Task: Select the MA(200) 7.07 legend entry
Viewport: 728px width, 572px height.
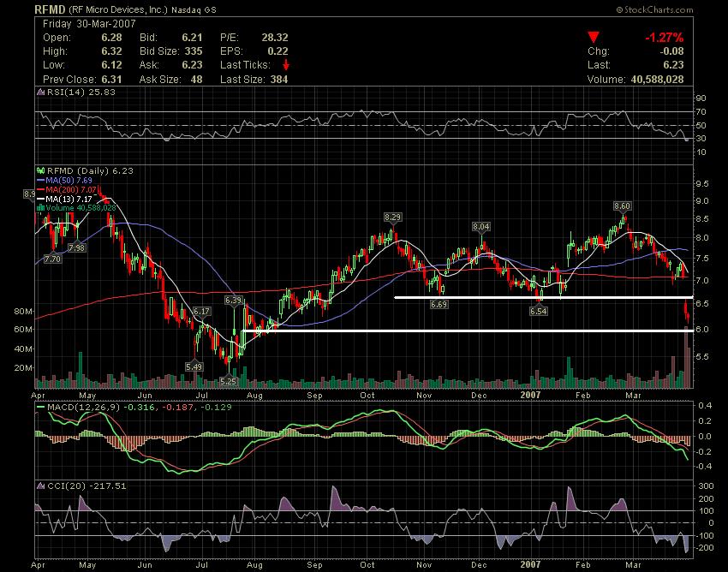Action: coord(67,189)
